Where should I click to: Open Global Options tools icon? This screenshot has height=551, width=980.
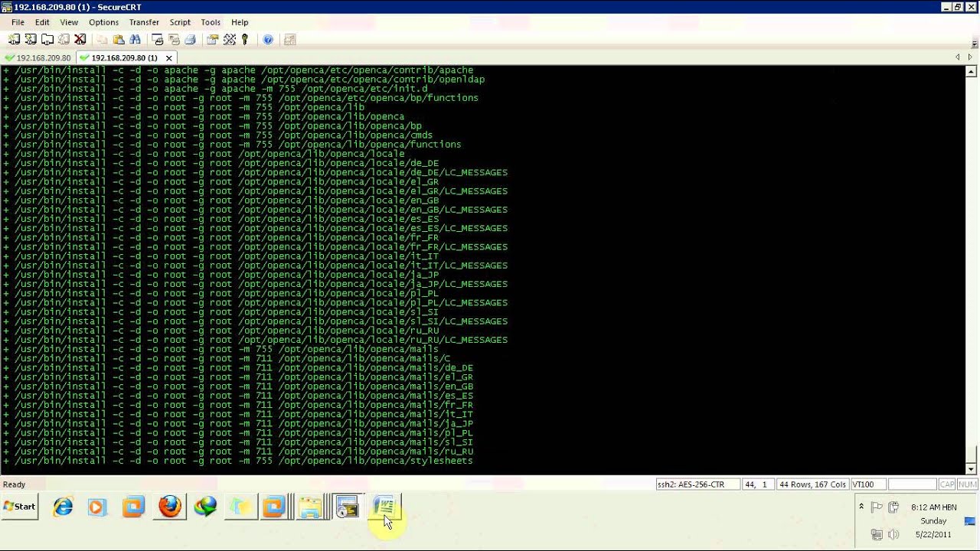click(x=229, y=39)
